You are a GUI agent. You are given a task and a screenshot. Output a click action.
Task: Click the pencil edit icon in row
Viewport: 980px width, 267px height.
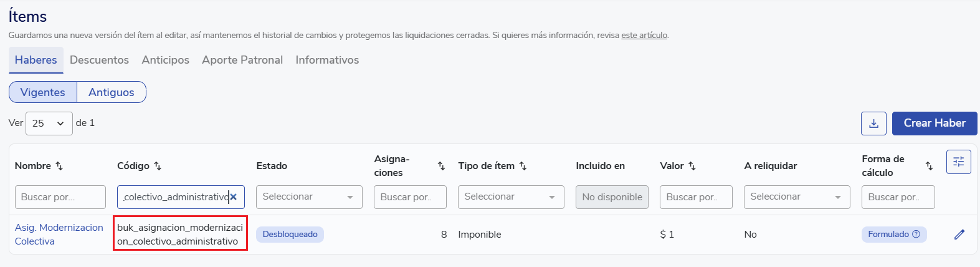click(x=959, y=235)
